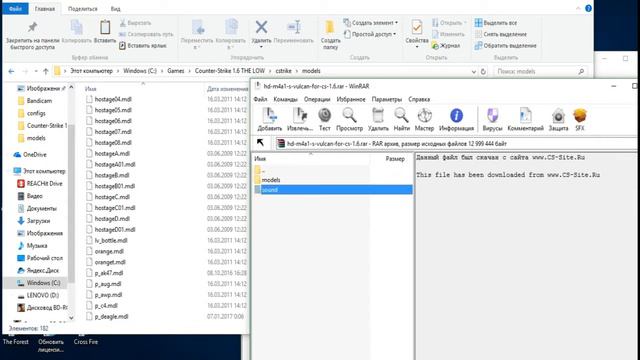Viewport: 640px width, 360px height.
Task: Open WinRAR Файл menu
Action: pos(260,99)
